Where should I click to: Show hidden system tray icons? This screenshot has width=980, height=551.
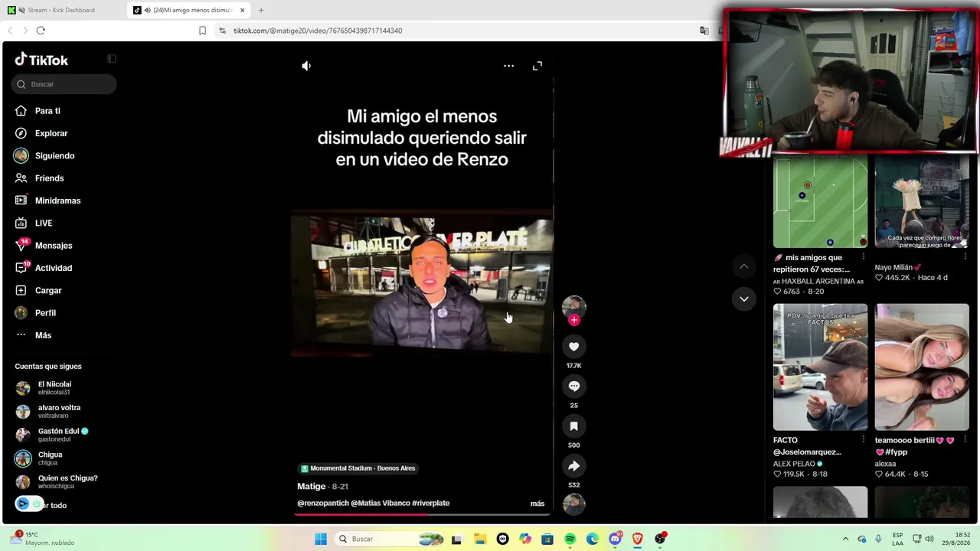[x=845, y=539]
